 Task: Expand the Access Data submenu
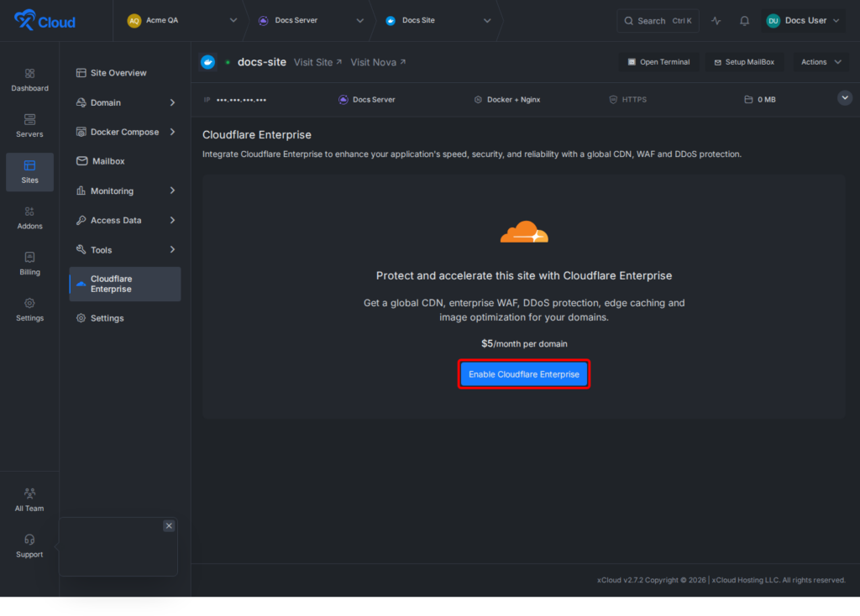[126, 221]
